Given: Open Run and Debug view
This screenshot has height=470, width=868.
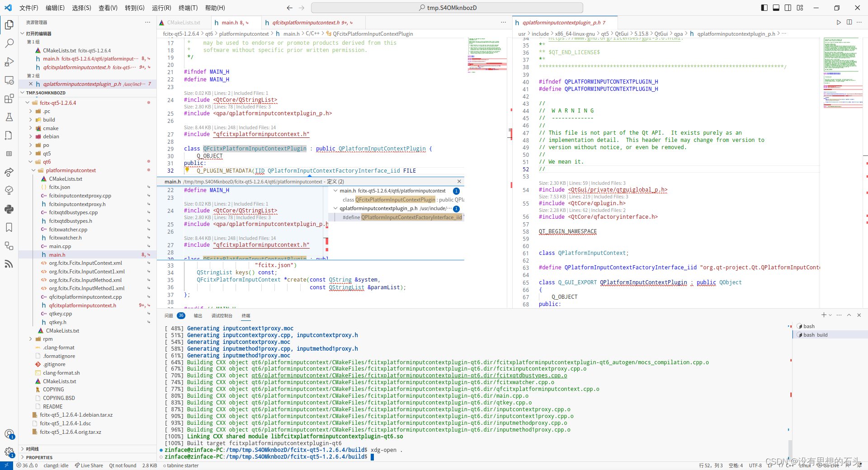Looking at the screenshot, I should tap(9, 62).
